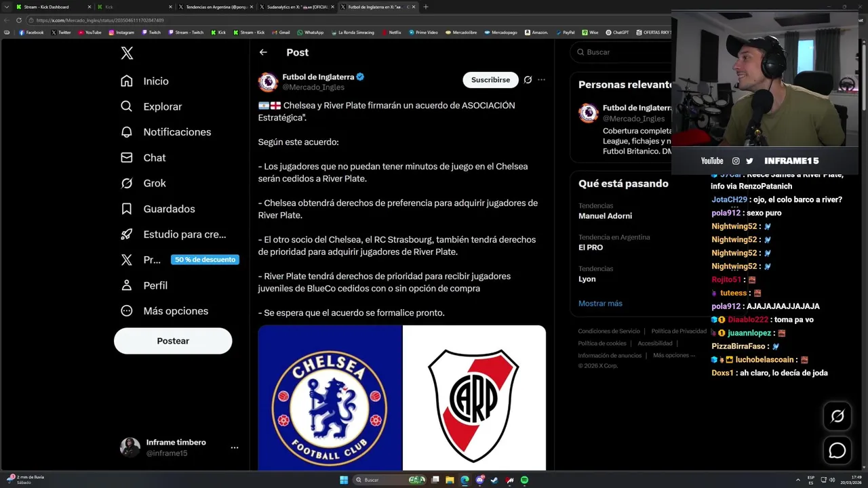Open the YouTube bookmark
The width and height of the screenshot is (868, 488).
[x=90, y=33]
